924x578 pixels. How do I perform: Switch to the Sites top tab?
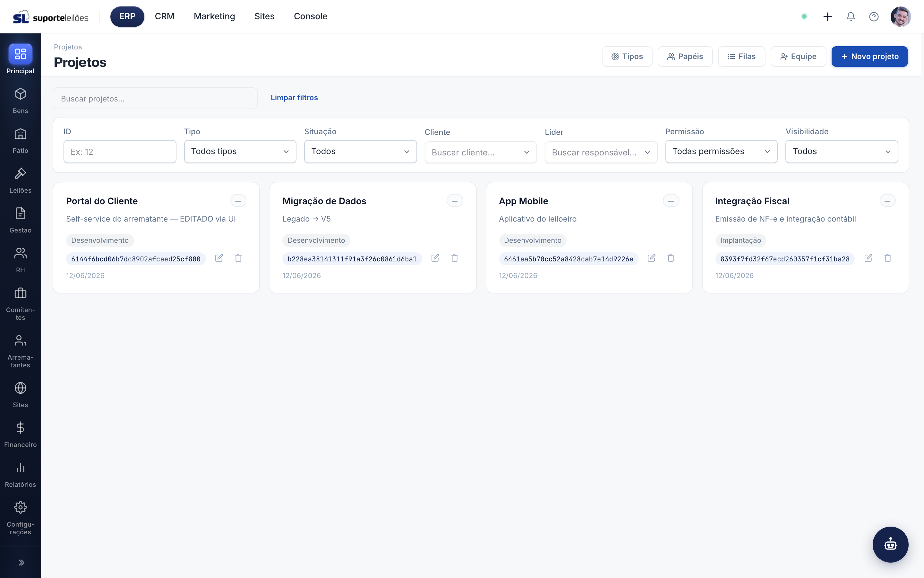coord(264,16)
